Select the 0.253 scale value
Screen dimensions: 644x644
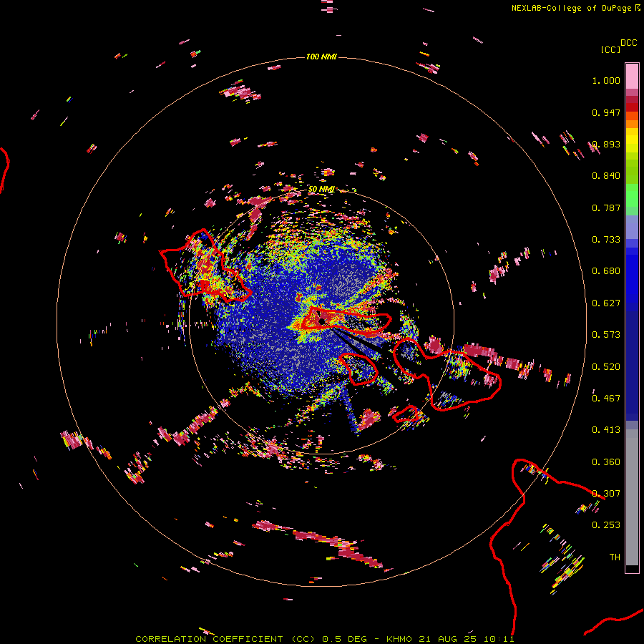[x=606, y=525]
